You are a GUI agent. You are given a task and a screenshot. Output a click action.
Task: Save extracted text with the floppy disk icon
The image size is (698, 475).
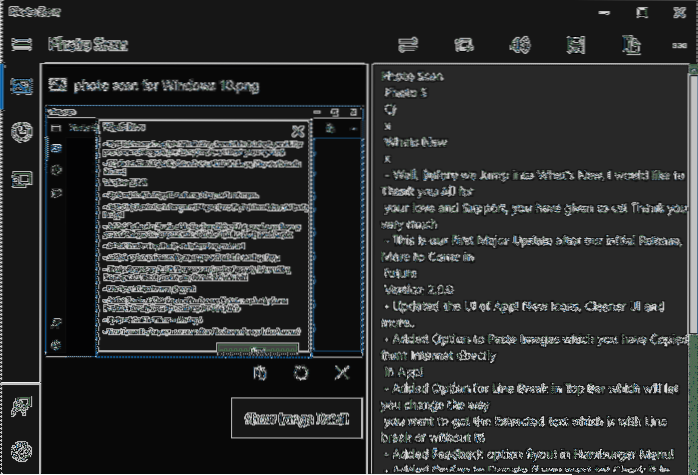[x=575, y=44]
